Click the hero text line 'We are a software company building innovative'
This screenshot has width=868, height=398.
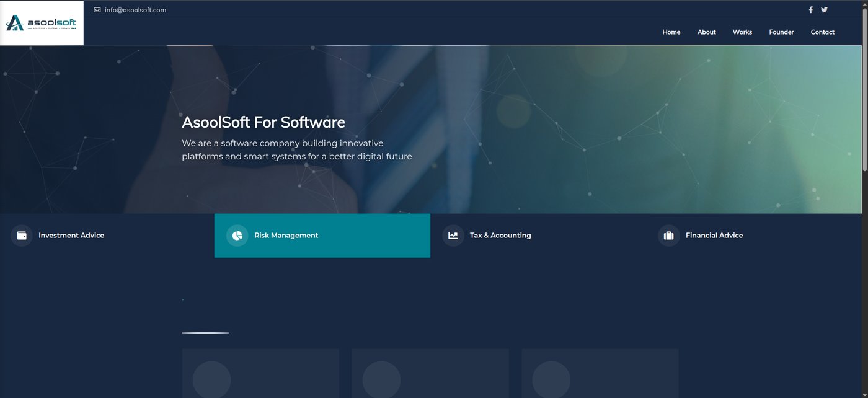coord(283,143)
